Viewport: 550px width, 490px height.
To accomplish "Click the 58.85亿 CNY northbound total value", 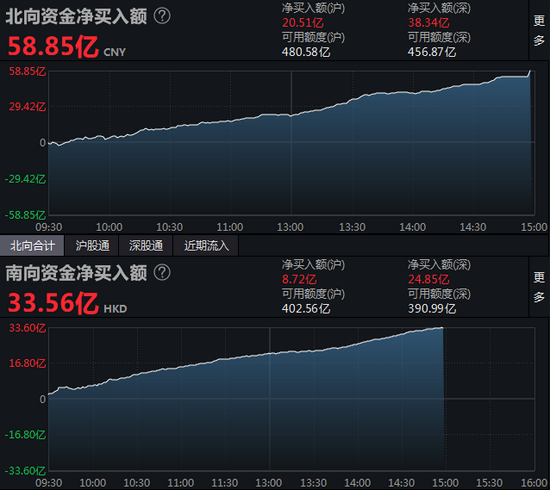I will click(x=67, y=47).
